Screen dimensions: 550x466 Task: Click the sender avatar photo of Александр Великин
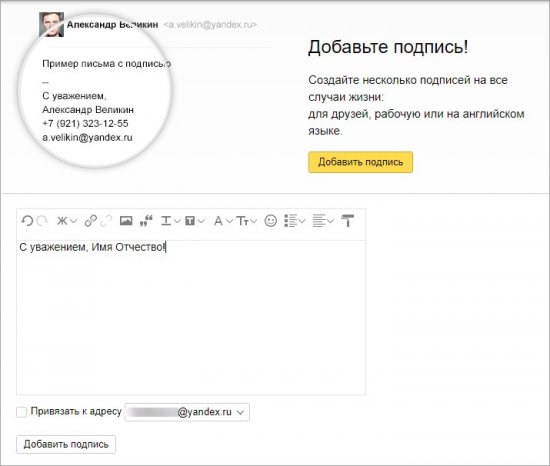[52, 24]
